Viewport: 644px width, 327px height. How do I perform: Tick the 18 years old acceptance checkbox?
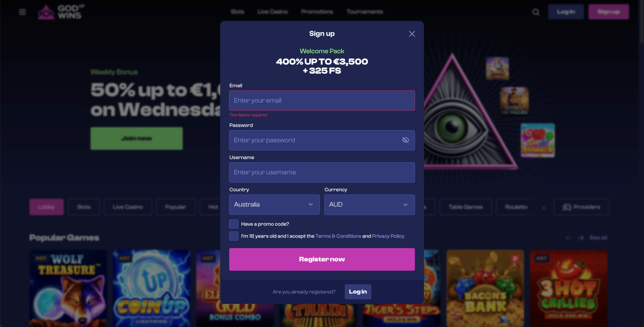click(x=234, y=236)
